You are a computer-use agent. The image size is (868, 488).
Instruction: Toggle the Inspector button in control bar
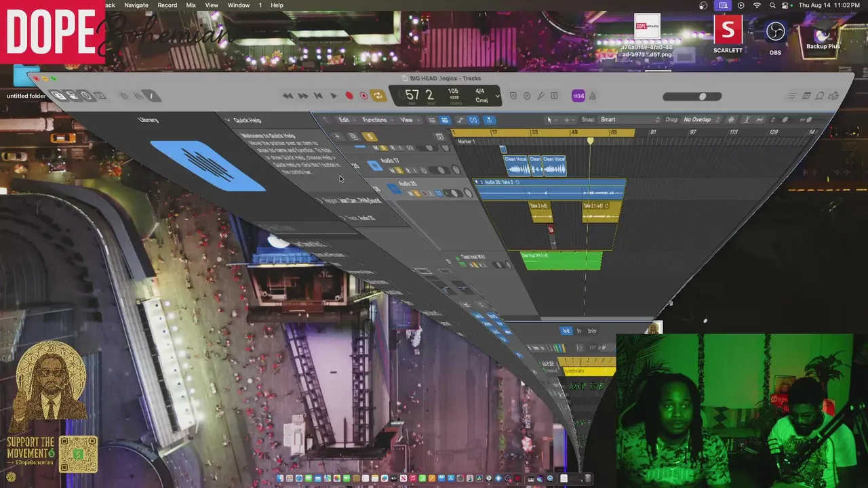73,96
